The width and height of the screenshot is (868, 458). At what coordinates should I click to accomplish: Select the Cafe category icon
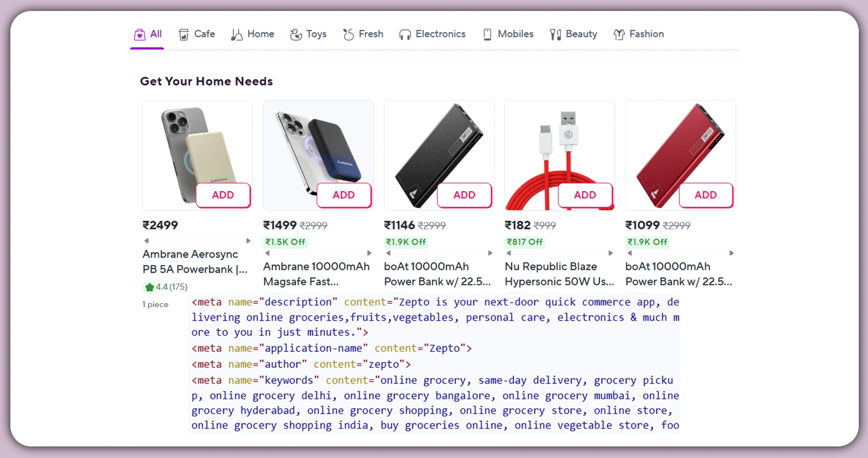pos(184,34)
